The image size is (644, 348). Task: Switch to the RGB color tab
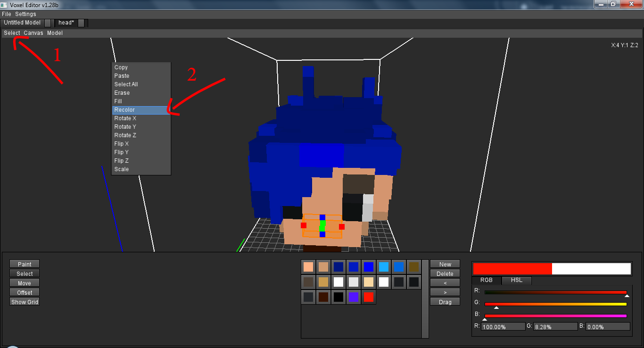pos(487,280)
